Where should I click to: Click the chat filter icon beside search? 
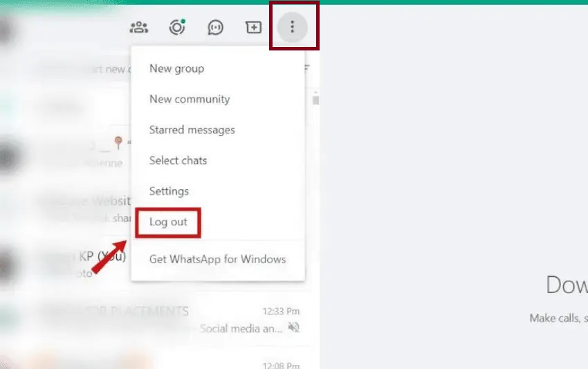point(306,68)
